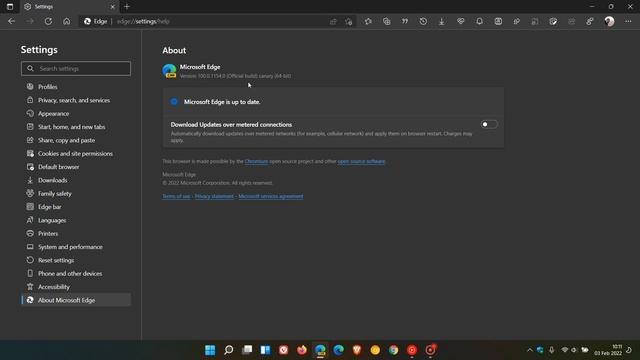Open Reset settings section
Viewport: 640px width, 360px height.
(x=76, y=260)
